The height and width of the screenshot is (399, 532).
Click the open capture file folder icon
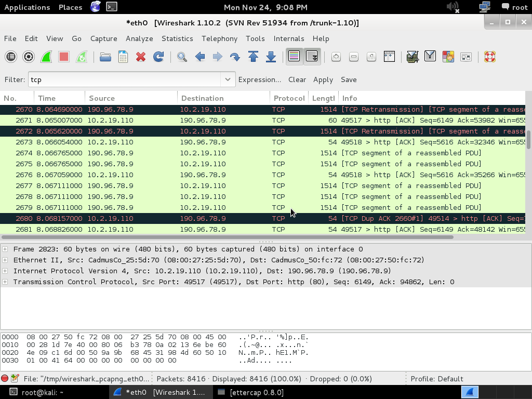(105, 57)
